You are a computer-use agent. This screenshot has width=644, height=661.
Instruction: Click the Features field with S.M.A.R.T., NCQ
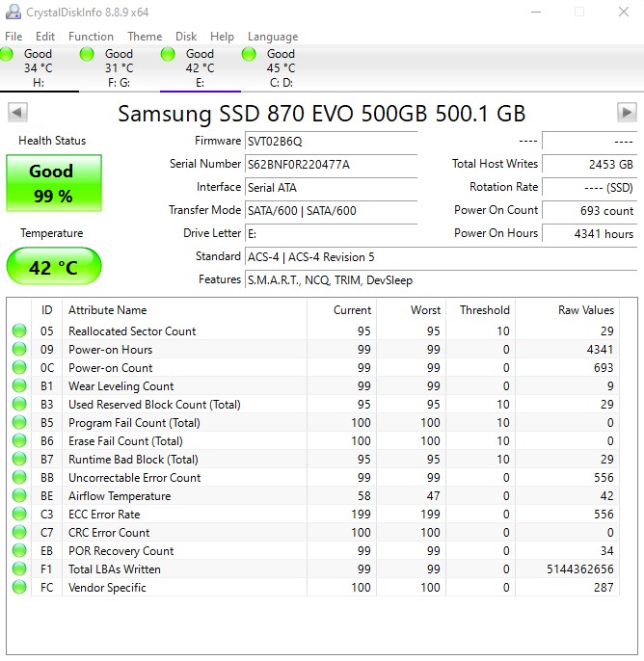click(x=441, y=280)
